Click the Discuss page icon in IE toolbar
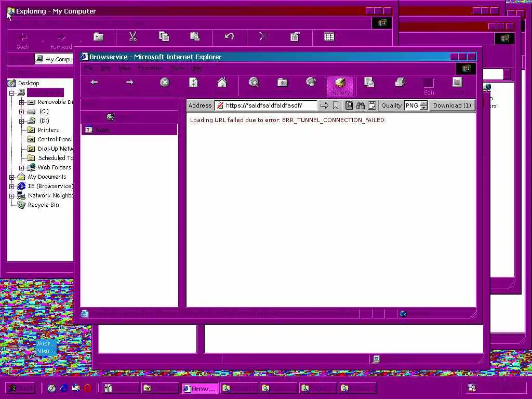The width and height of the screenshot is (532, 399). click(x=457, y=82)
